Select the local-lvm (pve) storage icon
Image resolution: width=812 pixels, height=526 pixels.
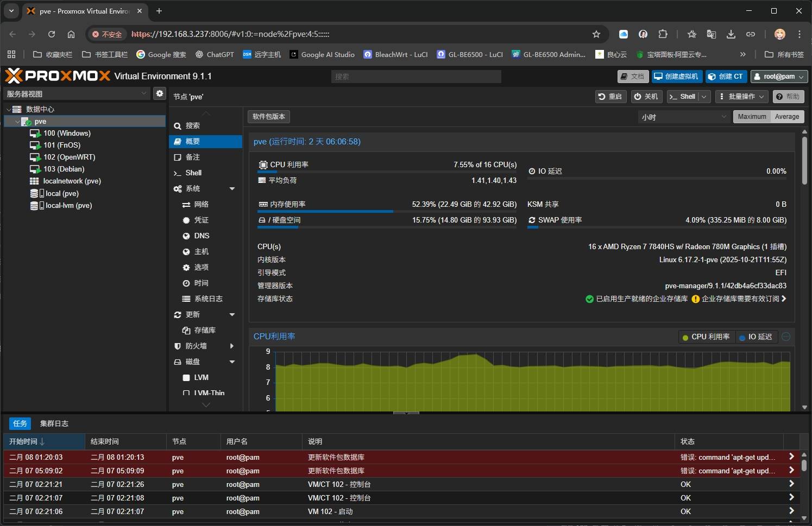click(x=34, y=206)
